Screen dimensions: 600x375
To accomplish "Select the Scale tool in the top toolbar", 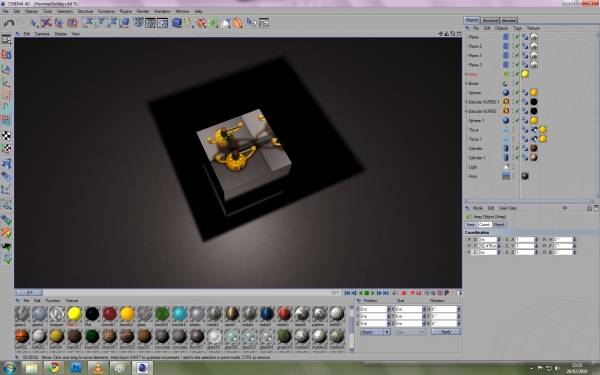I will [59, 23].
